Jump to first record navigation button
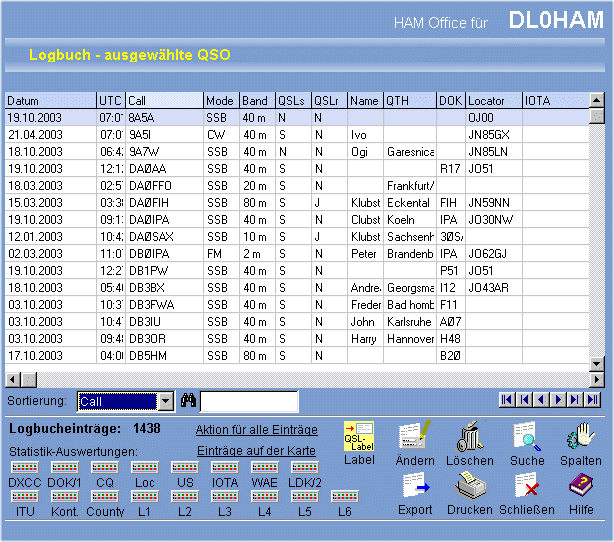Screen dimensions: 614x542 pyautogui.click(x=507, y=400)
